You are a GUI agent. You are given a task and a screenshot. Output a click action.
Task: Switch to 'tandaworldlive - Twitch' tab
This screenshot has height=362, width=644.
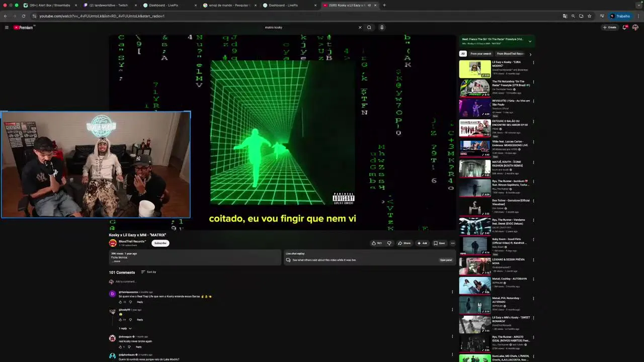[110, 5]
